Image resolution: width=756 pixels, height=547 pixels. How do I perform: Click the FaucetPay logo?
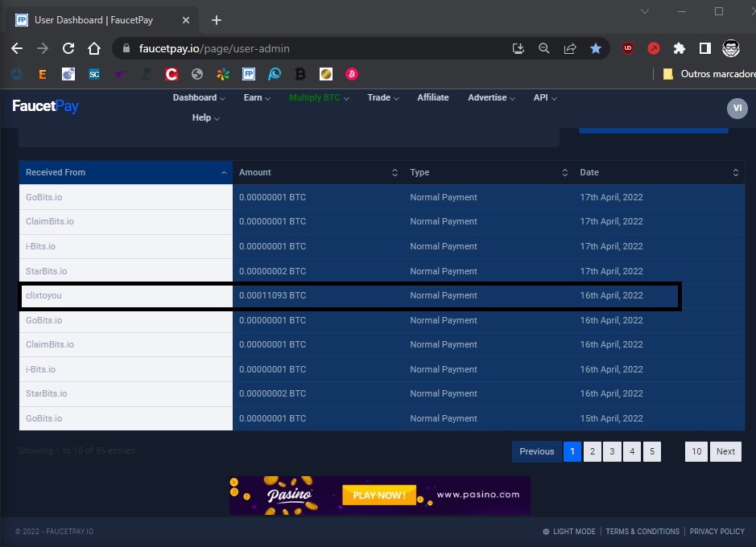click(45, 106)
